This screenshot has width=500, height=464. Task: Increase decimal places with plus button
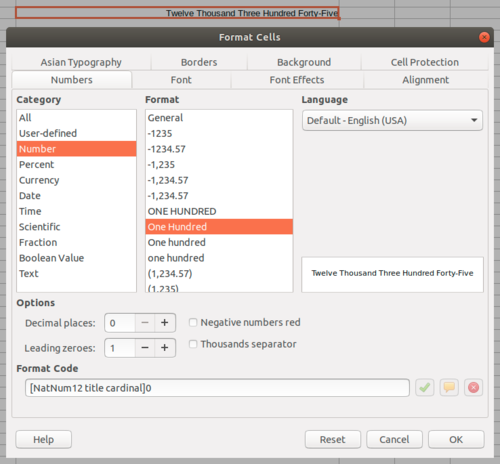point(165,323)
